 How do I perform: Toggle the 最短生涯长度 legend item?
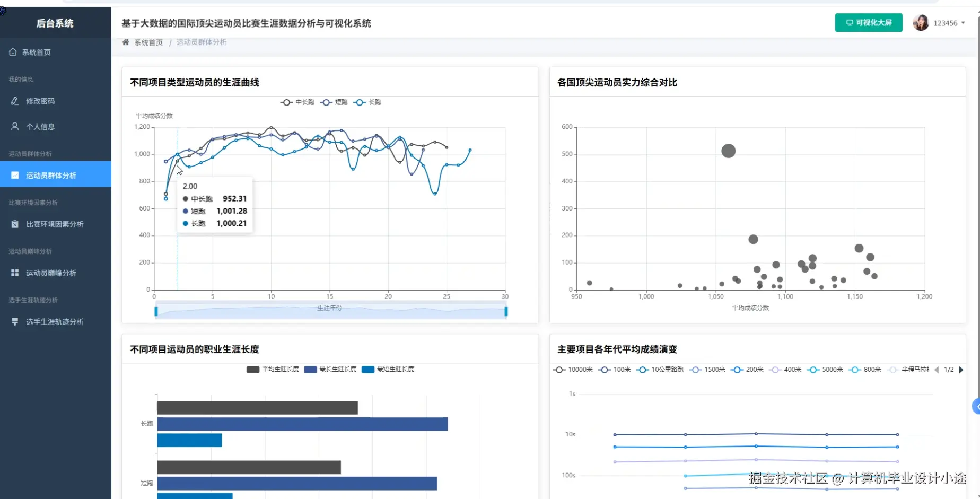[x=388, y=369]
